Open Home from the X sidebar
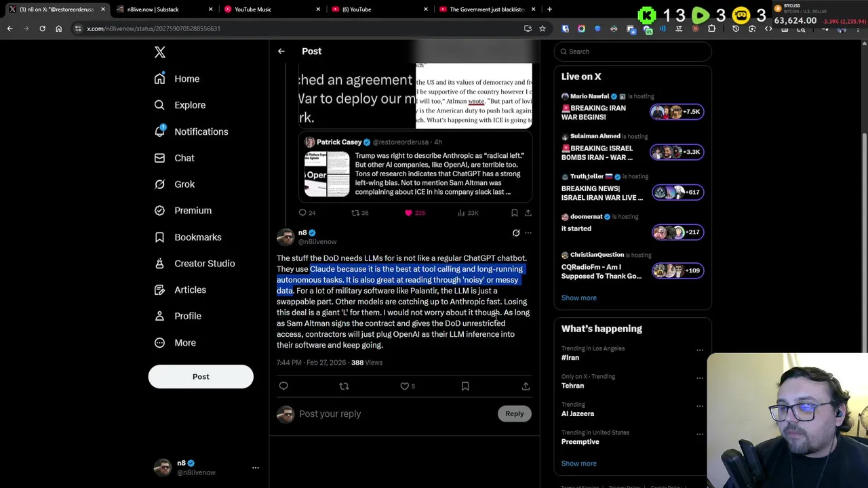Viewport: 868px width, 488px height. click(x=177, y=79)
